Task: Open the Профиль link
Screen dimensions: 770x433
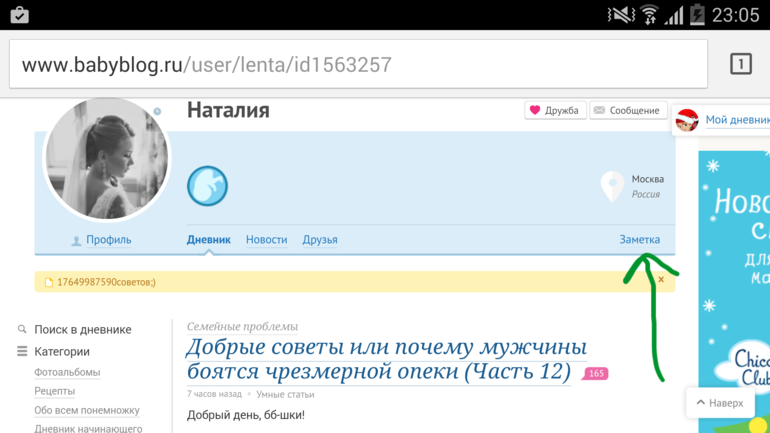Action: point(109,240)
